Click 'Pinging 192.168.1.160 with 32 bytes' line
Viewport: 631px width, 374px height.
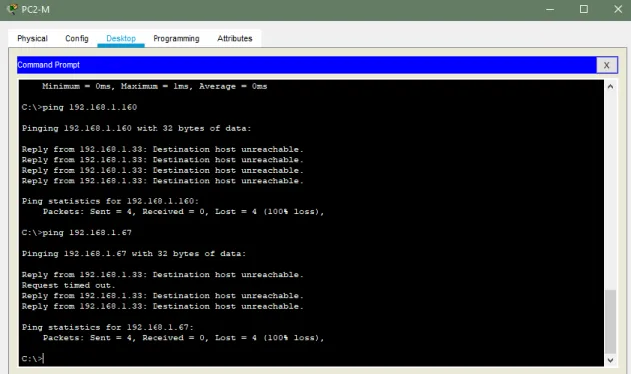pos(136,128)
